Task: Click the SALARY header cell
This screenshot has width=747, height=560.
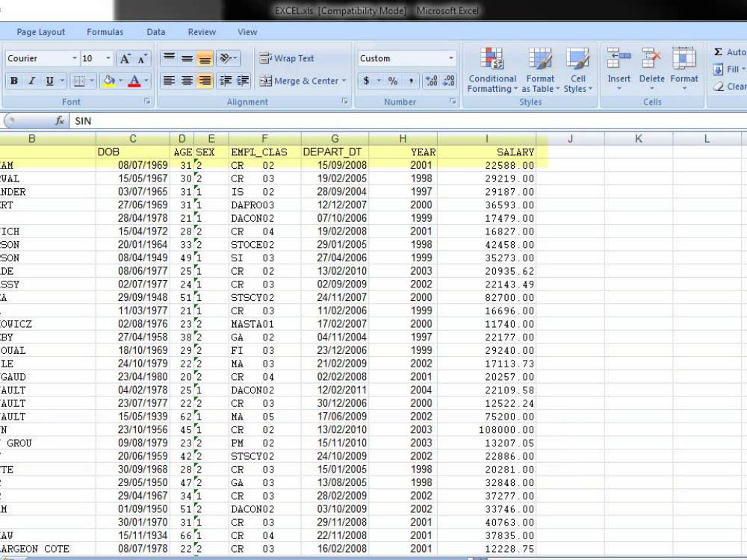Action: (487, 152)
